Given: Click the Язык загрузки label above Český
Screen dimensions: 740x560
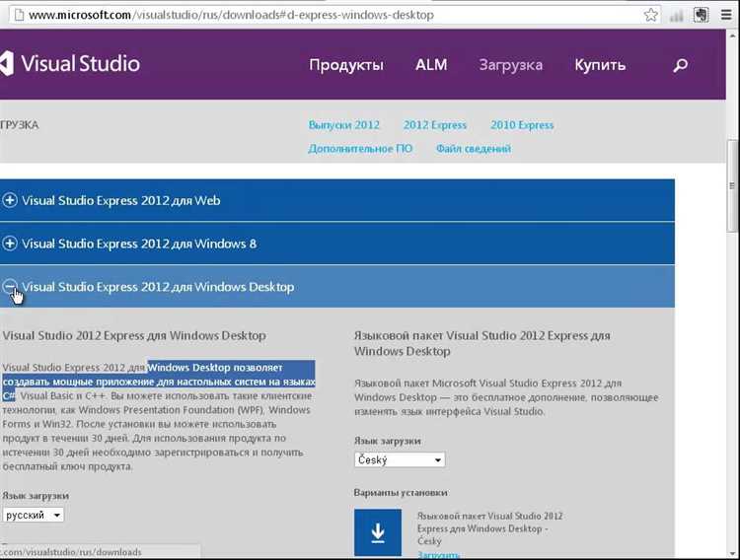Looking at the screenshot, I should pos(388,441).
